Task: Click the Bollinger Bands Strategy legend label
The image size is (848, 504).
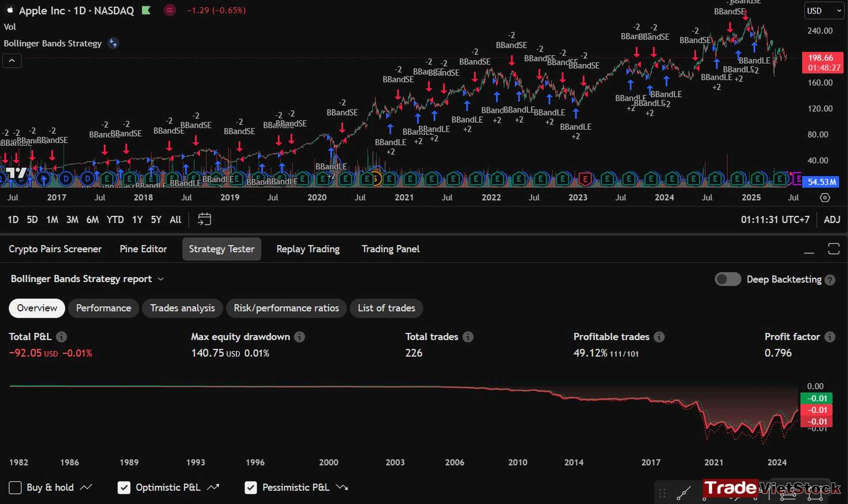Action: (x=53, y=43)
